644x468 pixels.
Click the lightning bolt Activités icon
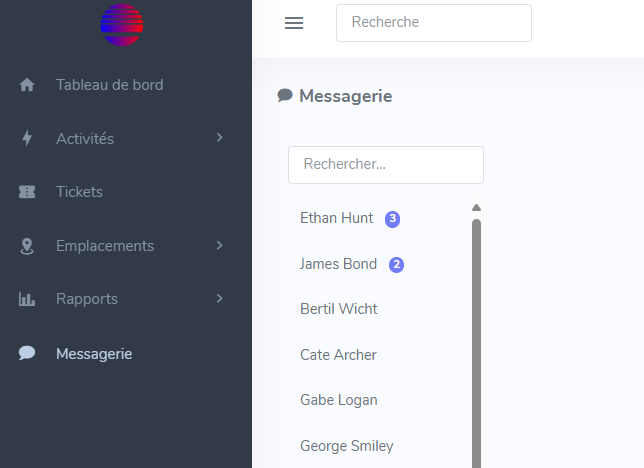(27, 139)
